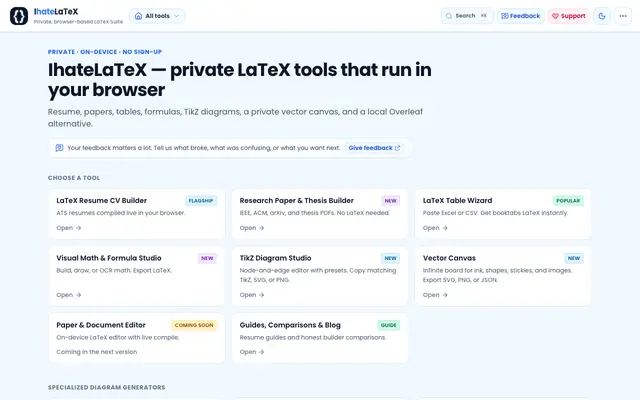Click the Search field in header
This screenshot has width=640, height=400.
coord(467,16)
